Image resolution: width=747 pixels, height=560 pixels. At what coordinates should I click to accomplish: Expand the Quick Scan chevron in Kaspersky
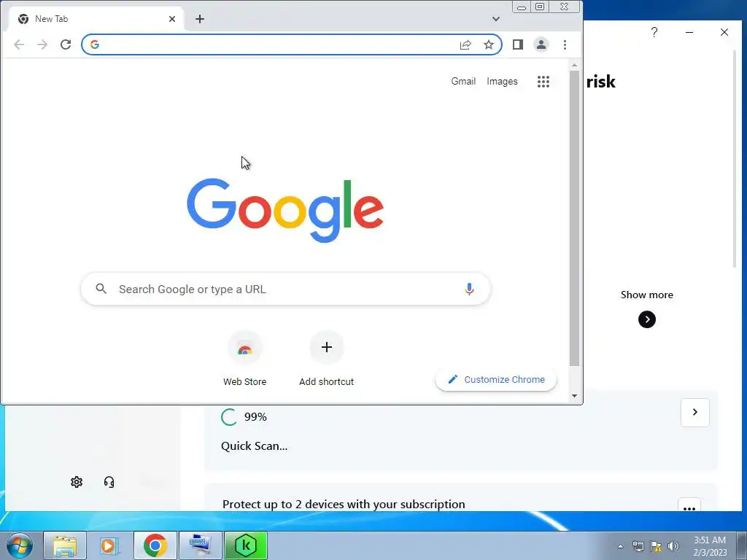tap(695, 413)
